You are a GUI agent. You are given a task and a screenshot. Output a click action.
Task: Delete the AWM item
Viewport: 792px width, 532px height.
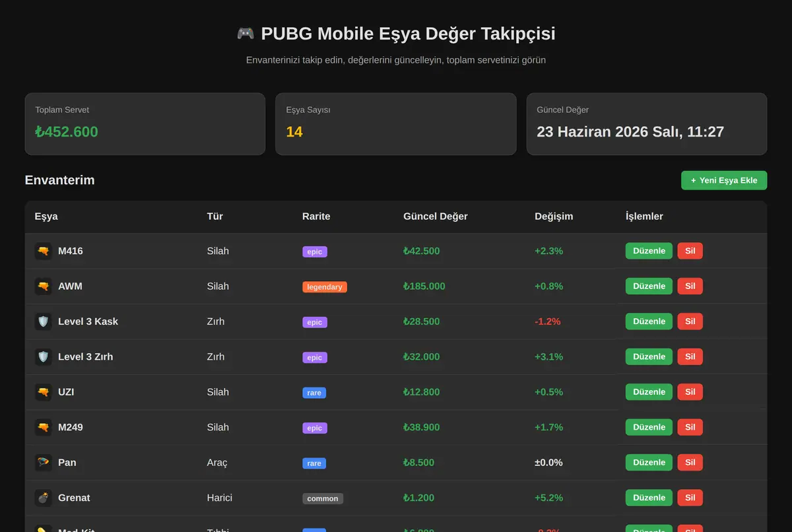point(690,286)
